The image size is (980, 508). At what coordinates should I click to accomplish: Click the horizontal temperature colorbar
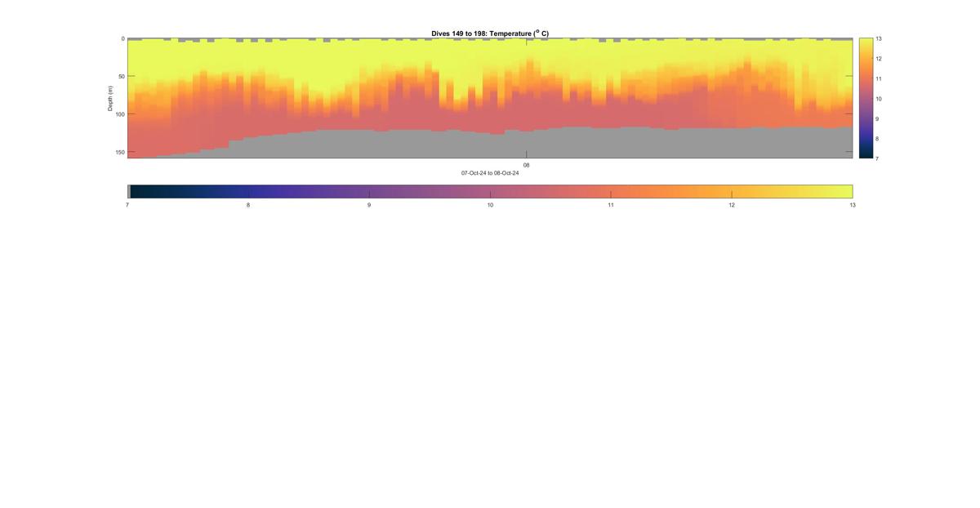click(490, 191)
